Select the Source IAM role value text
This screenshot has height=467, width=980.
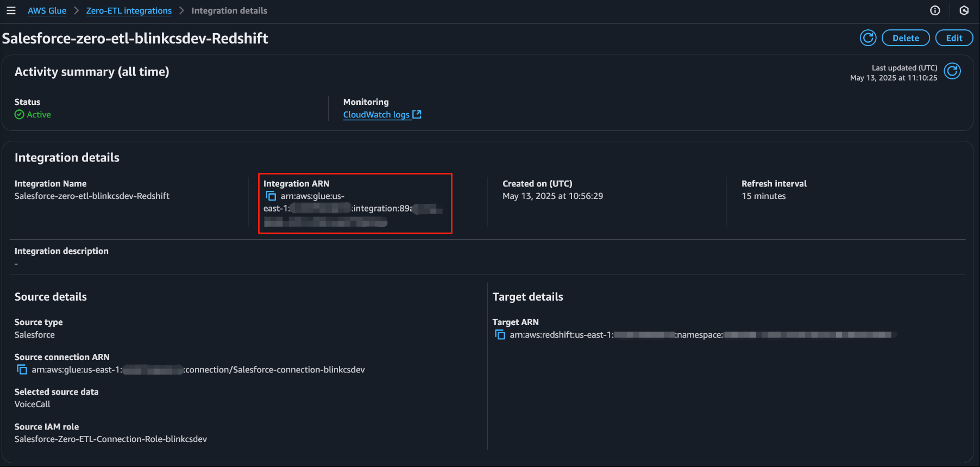pos(111,439)
